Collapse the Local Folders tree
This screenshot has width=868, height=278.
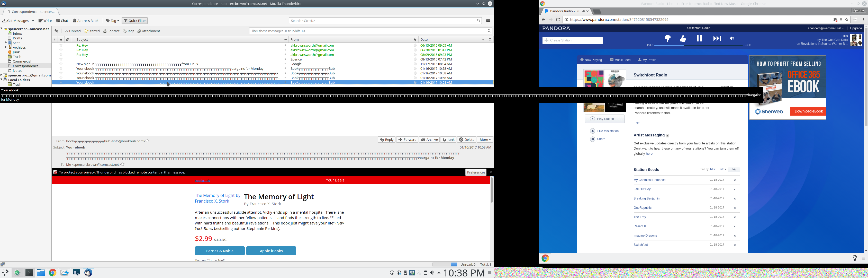tap(2, 80)
